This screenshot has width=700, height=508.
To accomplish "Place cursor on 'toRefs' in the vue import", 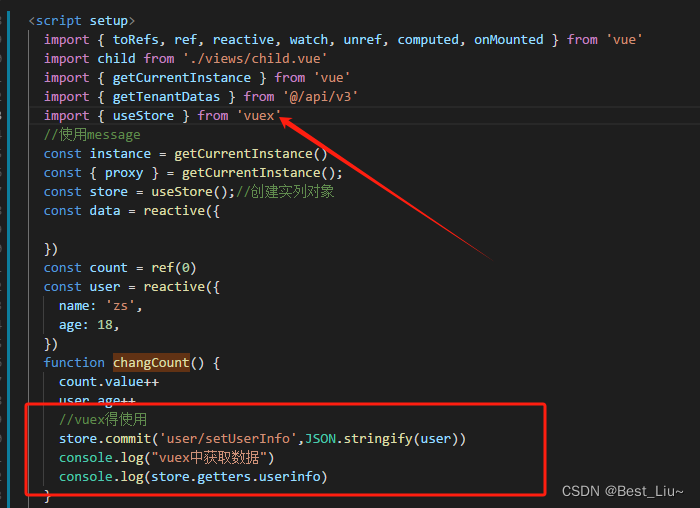I will click(x=136, y=40).
